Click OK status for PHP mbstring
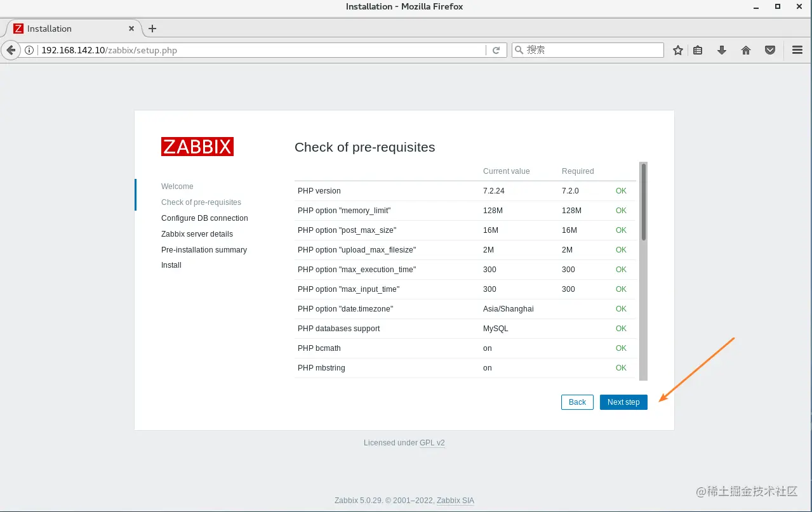Screen dimensions: 812x512 pyautogui.click(x=621, y=368)
